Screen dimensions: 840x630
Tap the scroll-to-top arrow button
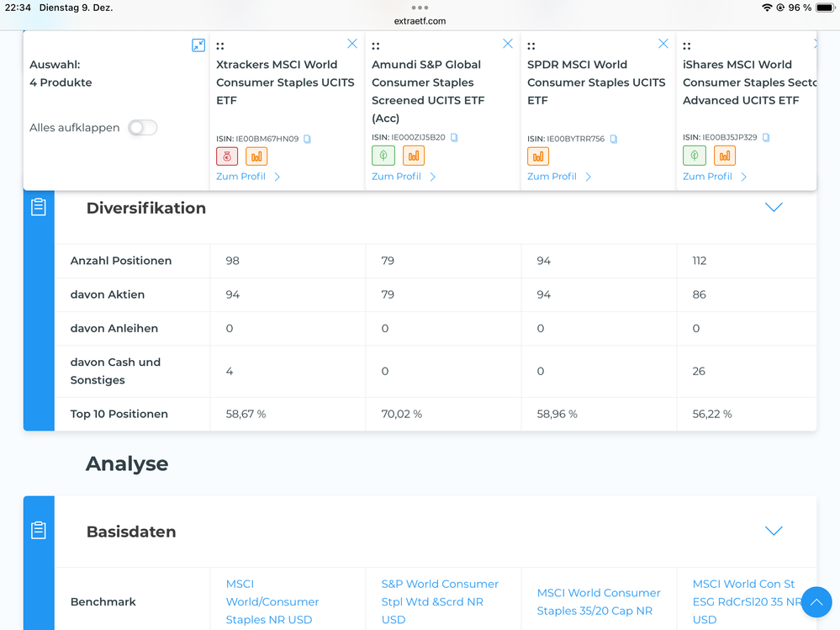click(816, 602)
